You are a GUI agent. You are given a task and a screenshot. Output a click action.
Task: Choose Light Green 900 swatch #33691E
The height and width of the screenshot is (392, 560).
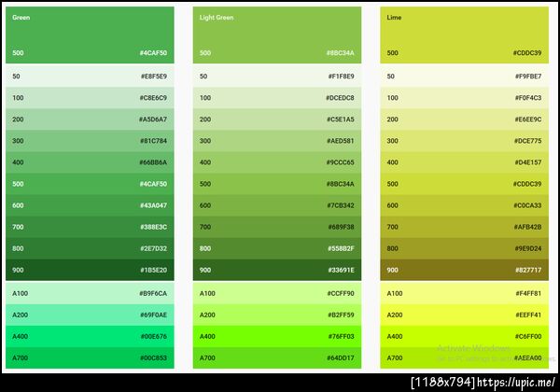pos(277,270)
